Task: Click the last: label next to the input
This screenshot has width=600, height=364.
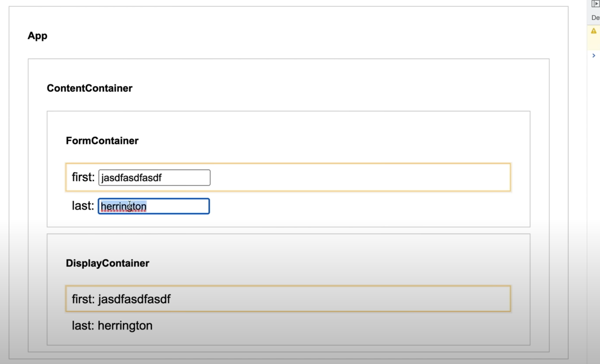Action: 82,206
